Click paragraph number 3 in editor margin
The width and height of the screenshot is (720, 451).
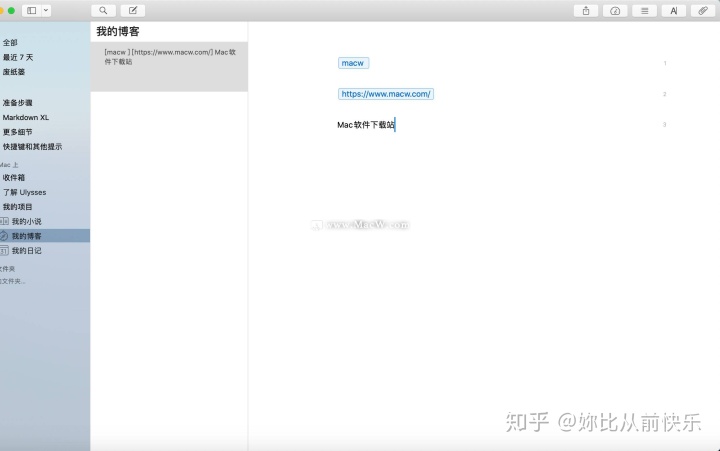coord(664,125)
